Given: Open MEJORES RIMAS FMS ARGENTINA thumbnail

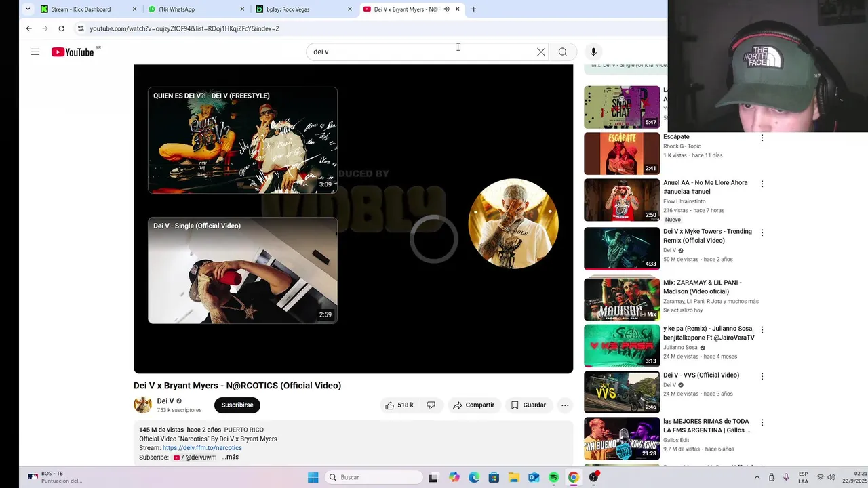Looking at the screenshot, I should pos(622,439).
